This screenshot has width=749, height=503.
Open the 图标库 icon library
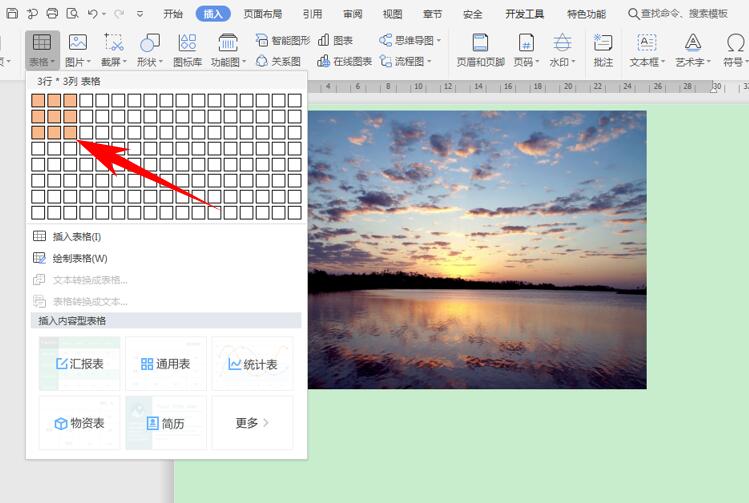[x=187, y=49]
